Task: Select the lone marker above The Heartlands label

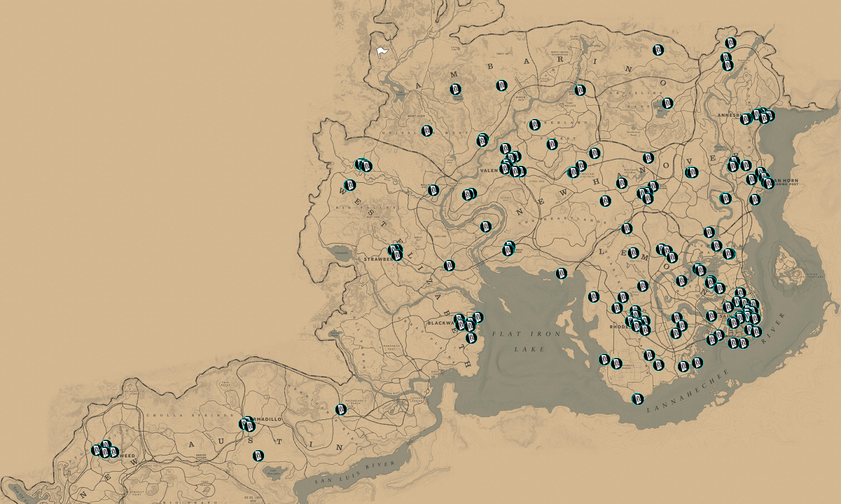Action: pos(604,201)
